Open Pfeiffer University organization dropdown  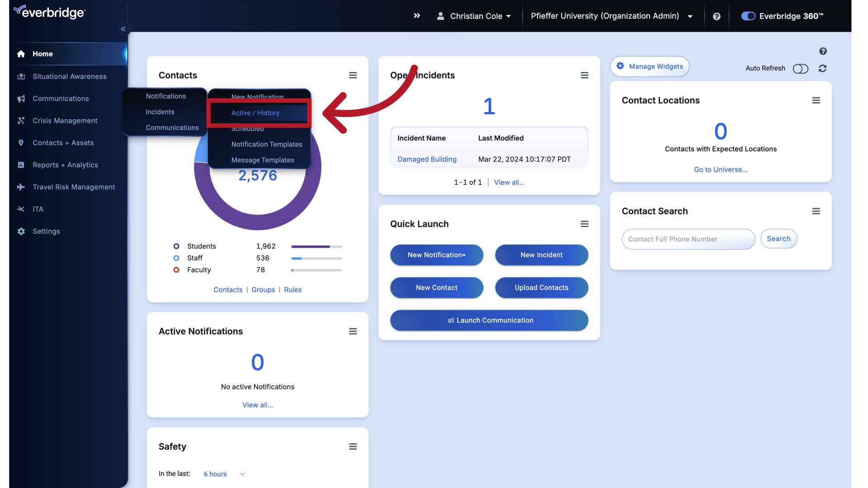coord(612,16)
